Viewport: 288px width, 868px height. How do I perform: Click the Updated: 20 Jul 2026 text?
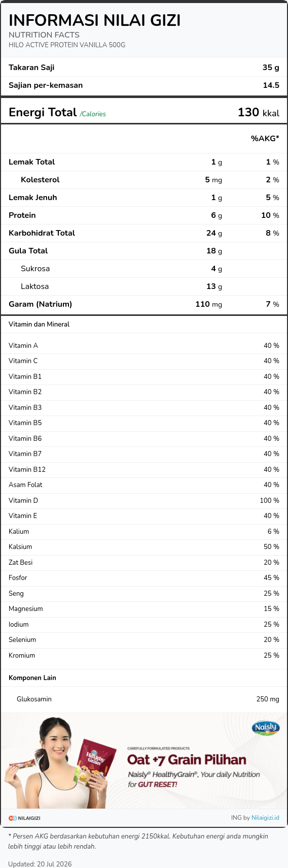[x=40, y=864]
